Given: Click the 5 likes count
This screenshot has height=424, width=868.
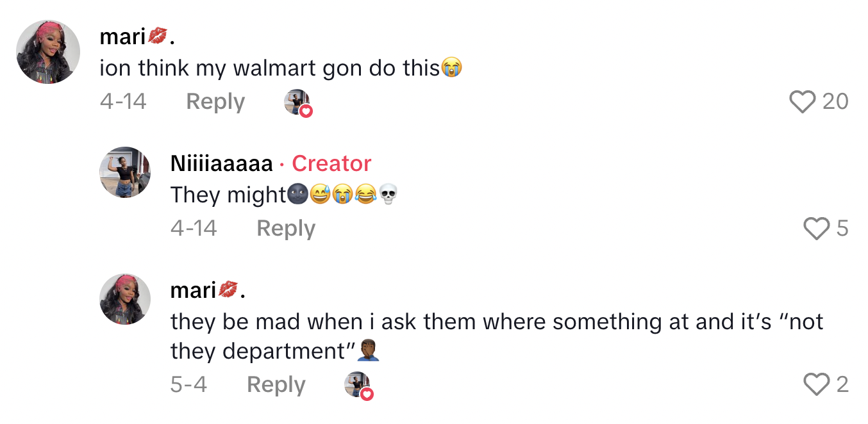Looking at the screenshot, I should pos(842,229).
